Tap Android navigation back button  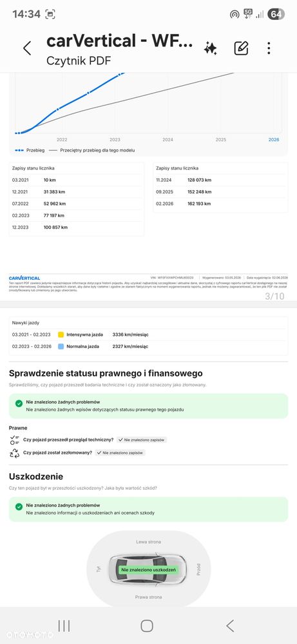tap(230, 626)
